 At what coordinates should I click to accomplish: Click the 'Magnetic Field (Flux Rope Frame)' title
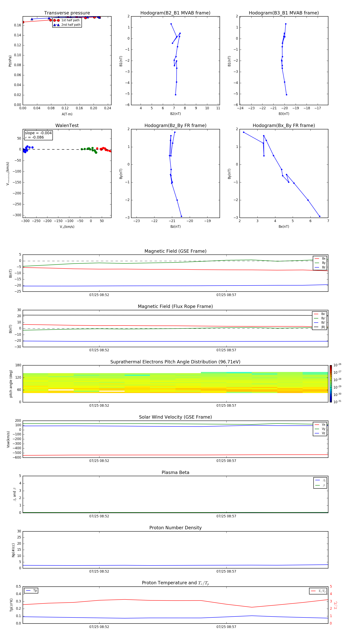(175, 306)
